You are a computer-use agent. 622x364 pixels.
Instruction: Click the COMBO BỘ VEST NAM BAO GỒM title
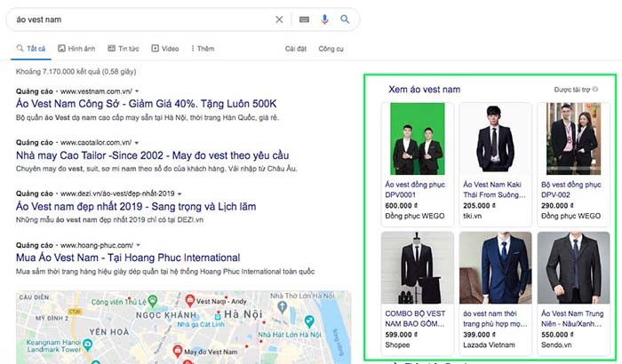pyautogui.click(x=415, y=319)
